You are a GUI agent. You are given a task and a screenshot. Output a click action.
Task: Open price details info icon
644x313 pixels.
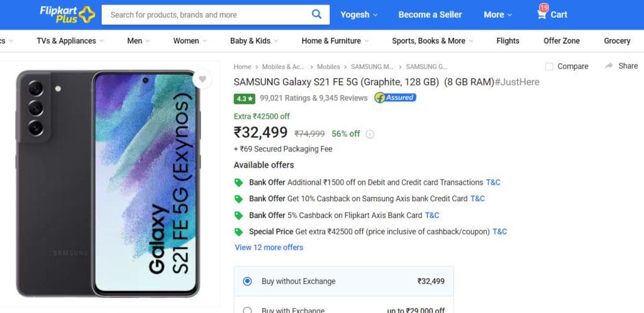(x=370, y=134)
